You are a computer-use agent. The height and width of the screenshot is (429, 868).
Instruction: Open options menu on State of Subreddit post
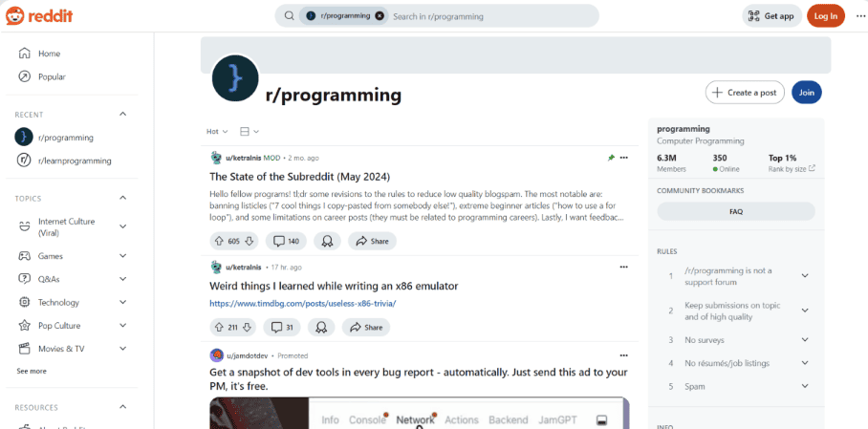(624, 158)
